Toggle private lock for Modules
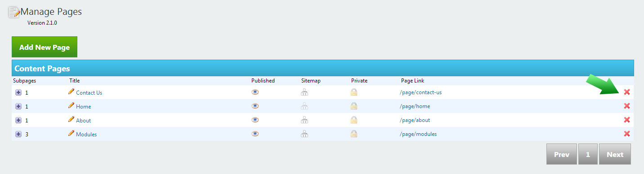 [354, 134]
